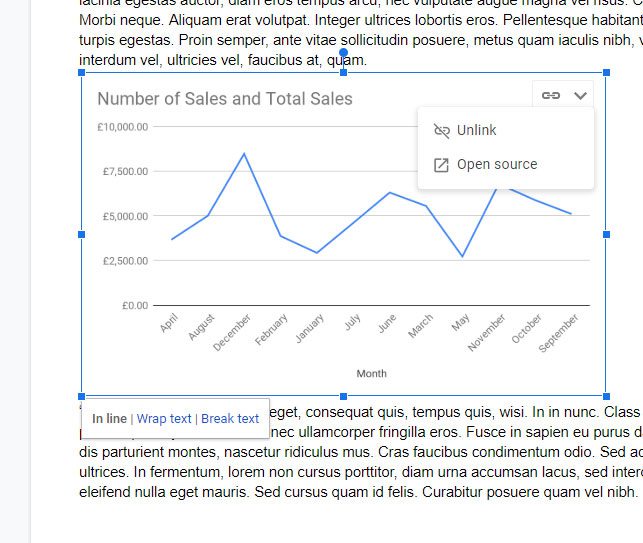Image resolution: width=643 pixels, height=543 pixels.
Task: Click the December label on the x-axis
Action: click(x=232, y=332)
